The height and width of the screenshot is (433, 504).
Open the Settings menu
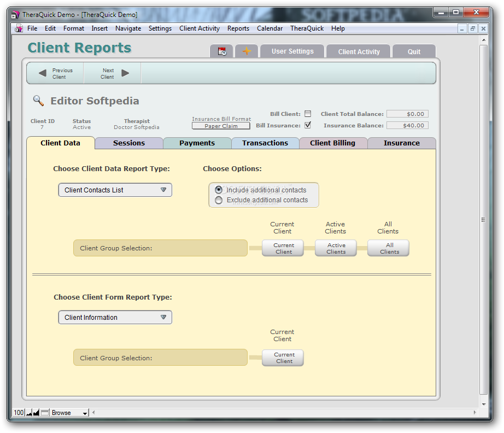(160, 28)
